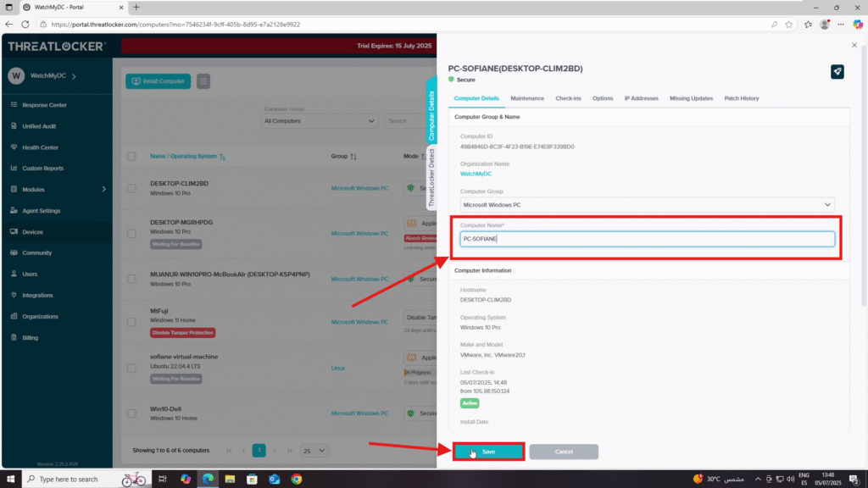Screen dimensions: 868x488
Task: Open the Response Center sidebar item
Action: (x=44, y=105)
